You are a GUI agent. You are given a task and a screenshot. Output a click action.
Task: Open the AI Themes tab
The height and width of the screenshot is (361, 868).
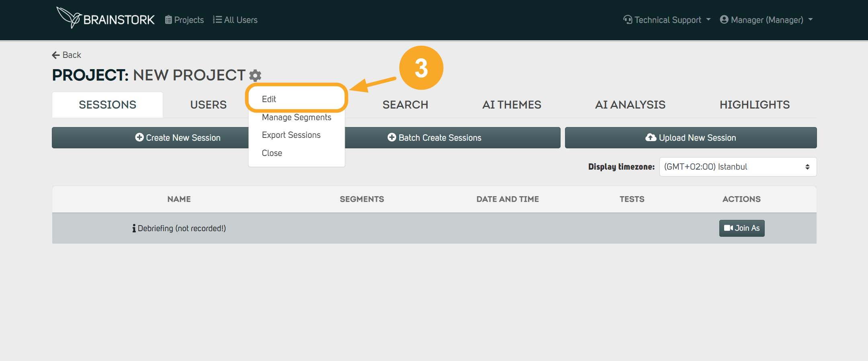[x=512, y=105]
